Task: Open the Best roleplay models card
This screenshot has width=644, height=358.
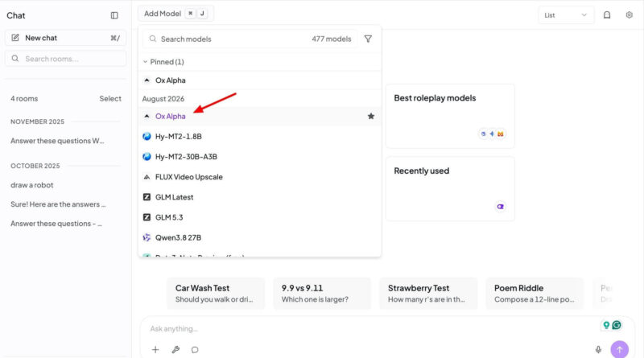Action: 450,117
